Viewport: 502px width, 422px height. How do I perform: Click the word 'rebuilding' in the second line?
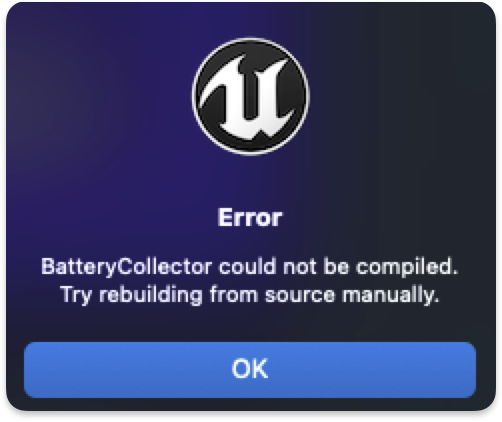[x=151, y=295]
